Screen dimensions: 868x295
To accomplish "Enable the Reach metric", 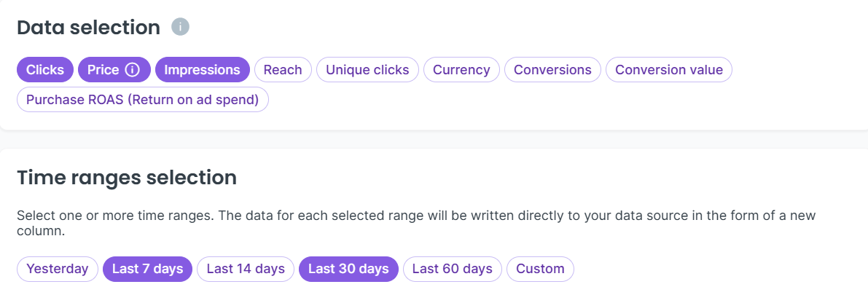I will coord(283,70).
